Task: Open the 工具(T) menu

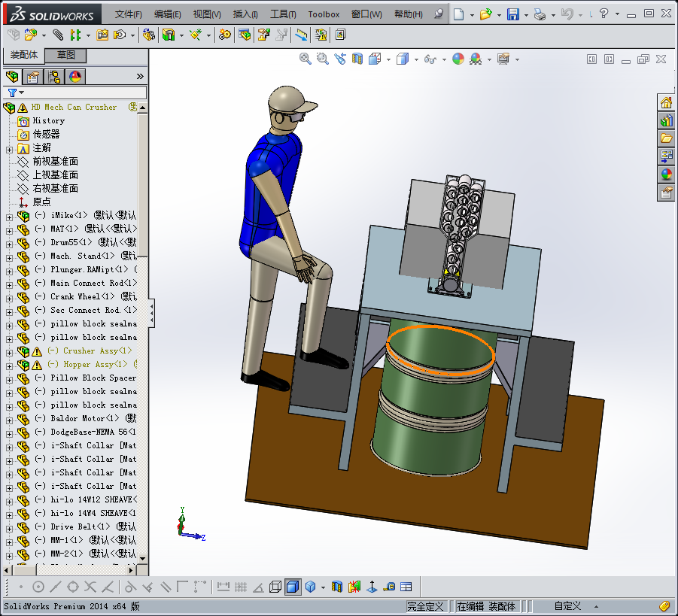Action: point(283,14)
